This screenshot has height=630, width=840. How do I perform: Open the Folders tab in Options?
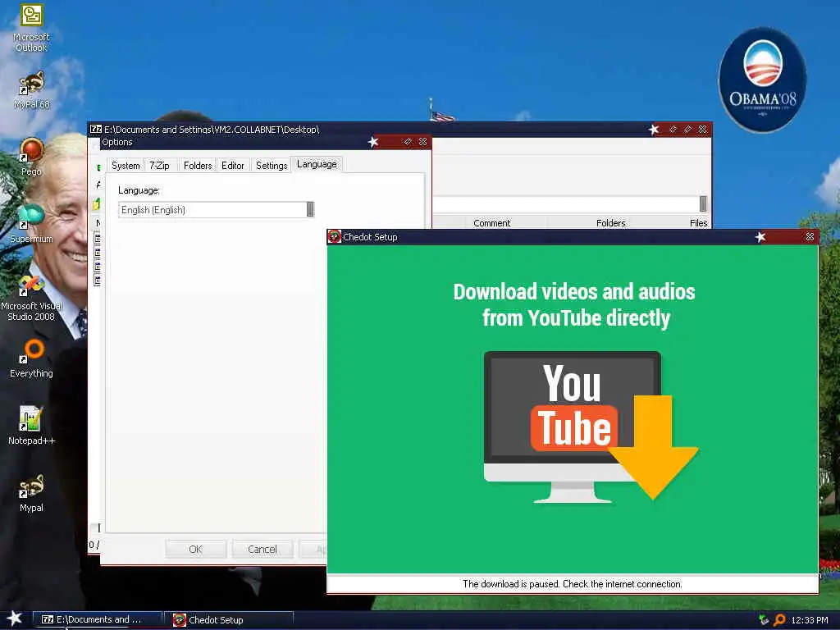198,166
